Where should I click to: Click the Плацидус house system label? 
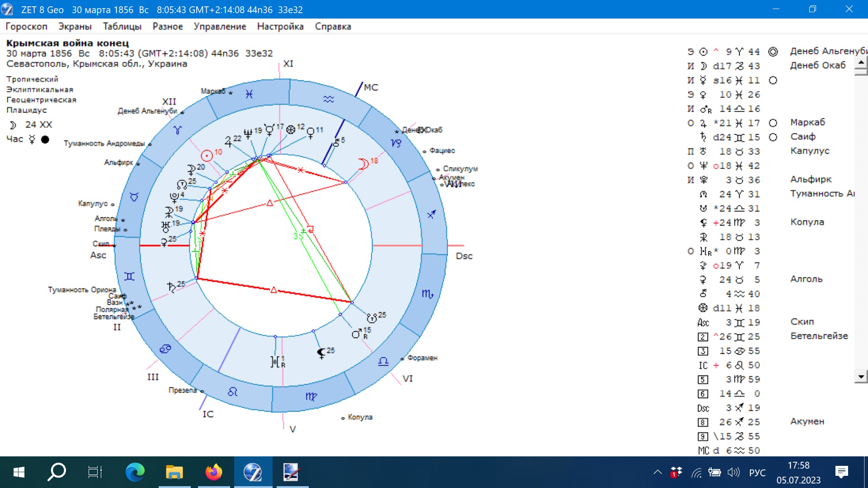pos(27,110)
